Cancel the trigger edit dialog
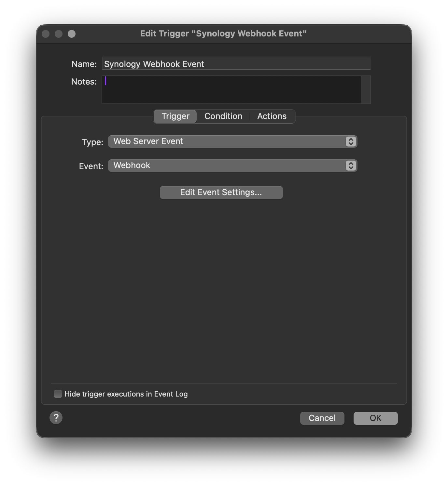The width and height of the screenshot is (448, 486). pos(322,418)
